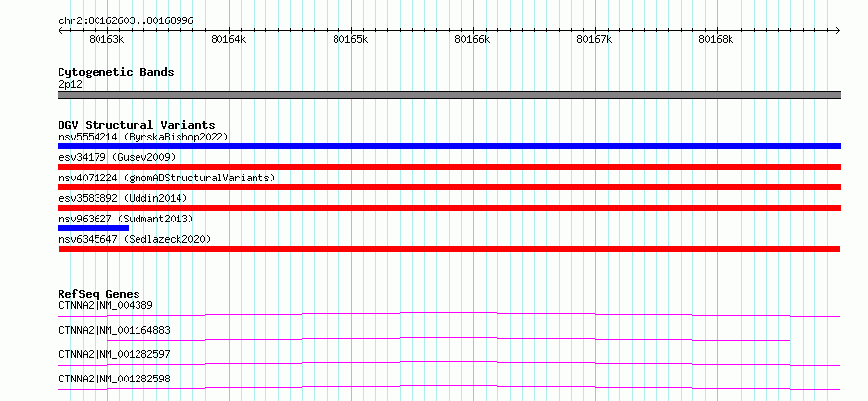The image size is (868, 401).
Task: Click the 80165k ruler tick label
Action: pos(350,39)
